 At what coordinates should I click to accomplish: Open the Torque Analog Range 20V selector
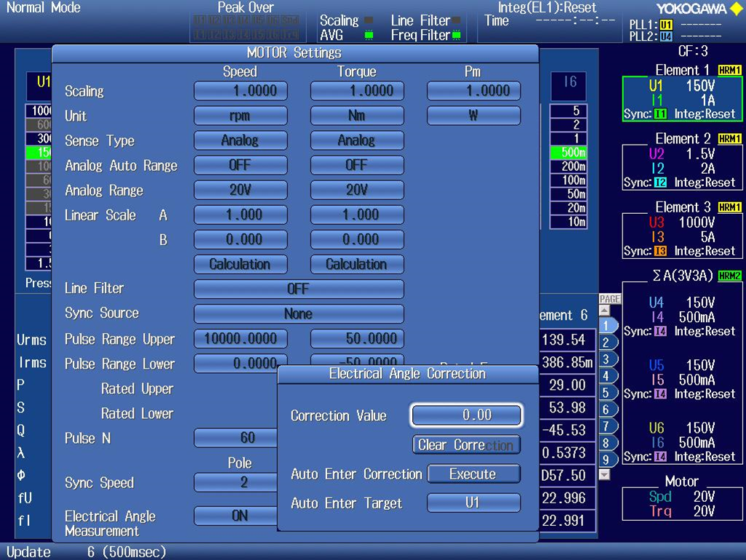pos(357,191)
